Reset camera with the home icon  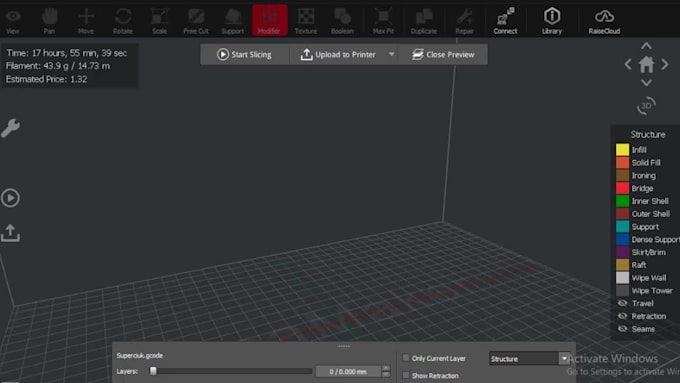(x=646, y=65)
